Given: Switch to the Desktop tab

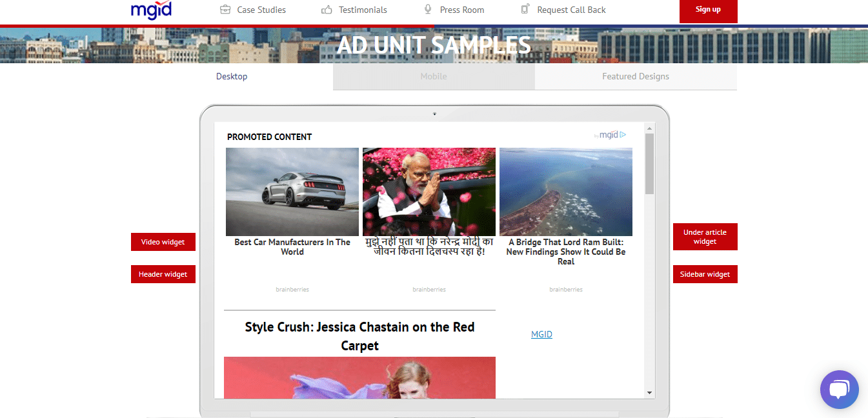Looking at the screenshot, I should tap(232, 76).
